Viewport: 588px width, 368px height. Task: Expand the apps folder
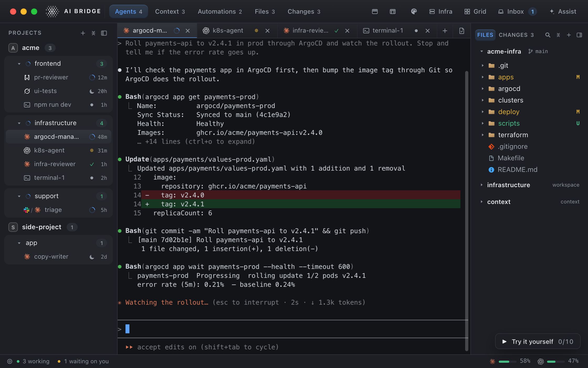coord(482,77)
